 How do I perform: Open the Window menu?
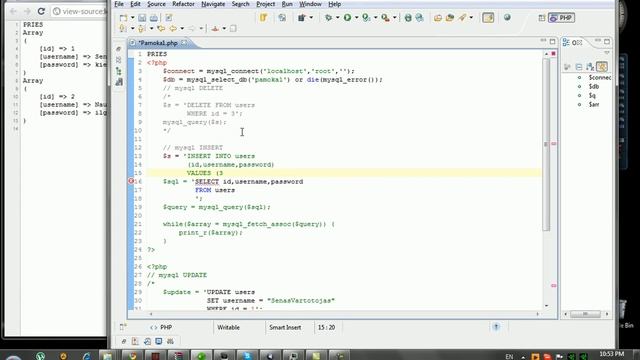coord(310,4)
